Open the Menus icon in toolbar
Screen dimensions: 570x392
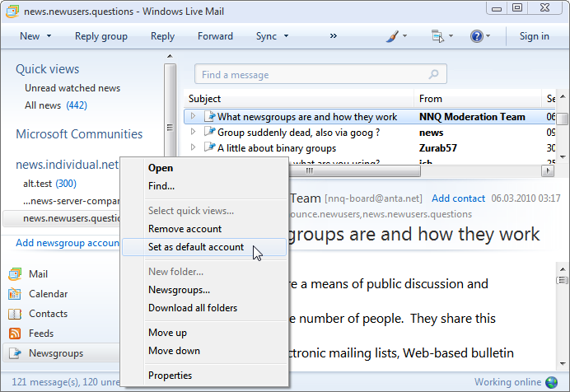point(437,36)
